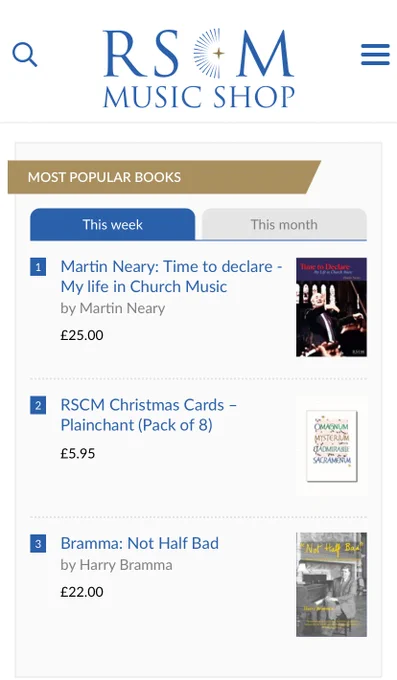View Time to Declare book cover
397x680 pixels.
tap(331, 307)
